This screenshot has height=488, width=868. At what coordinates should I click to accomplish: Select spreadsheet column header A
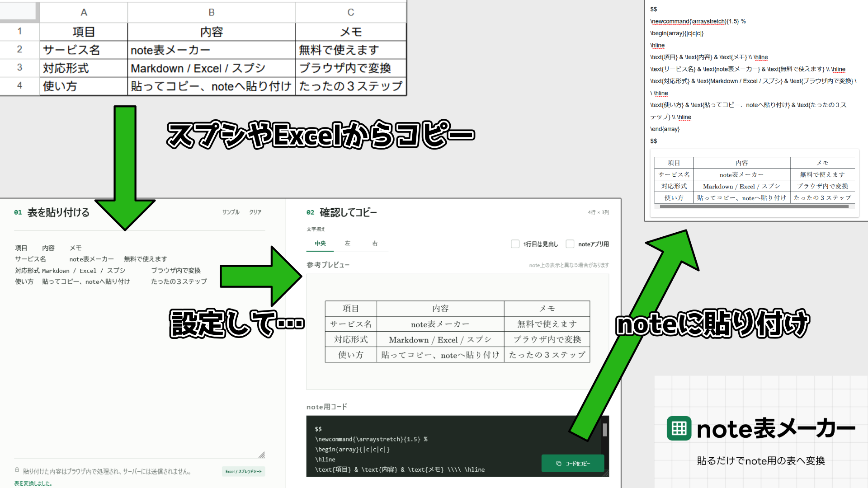click(84, 12)
